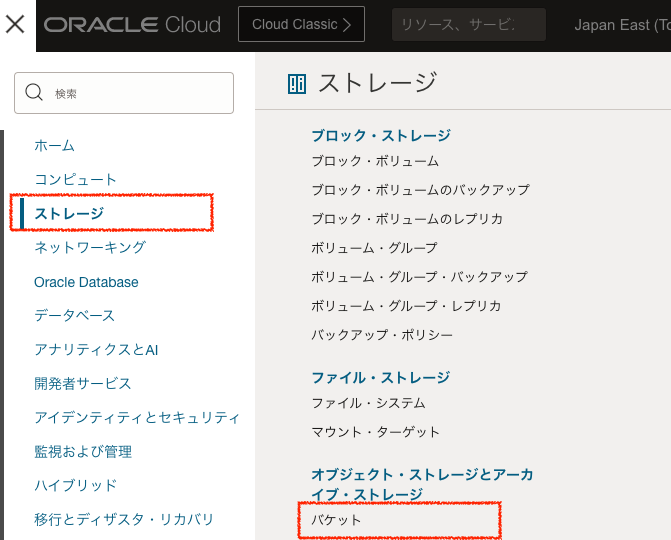Click the Oracle Cloud logo
Screen dimensions: 671x540
[132, 25]
